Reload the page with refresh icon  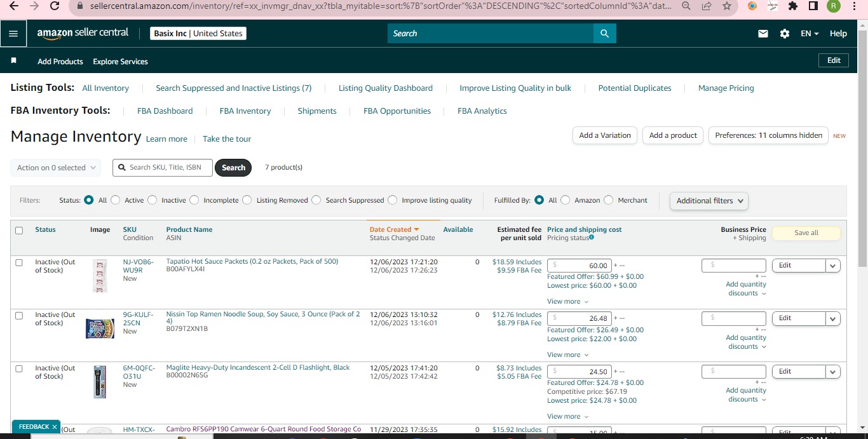tap(55, 6)
